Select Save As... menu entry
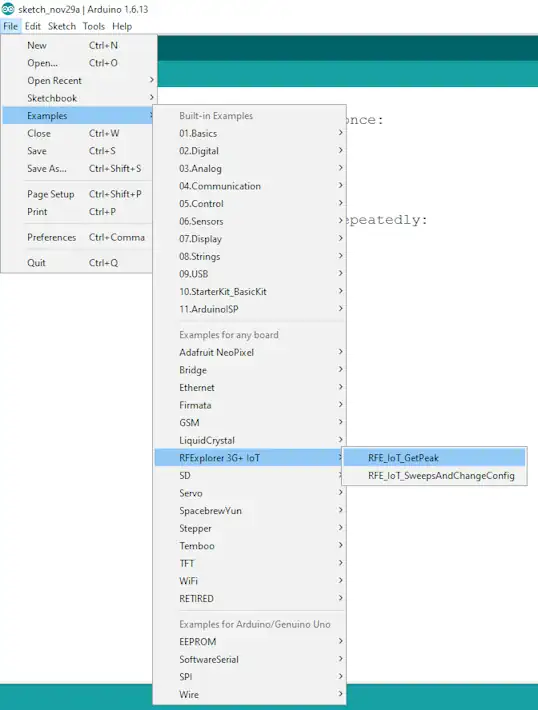This screenshot has width=538, height=710. tap(79, 168)
